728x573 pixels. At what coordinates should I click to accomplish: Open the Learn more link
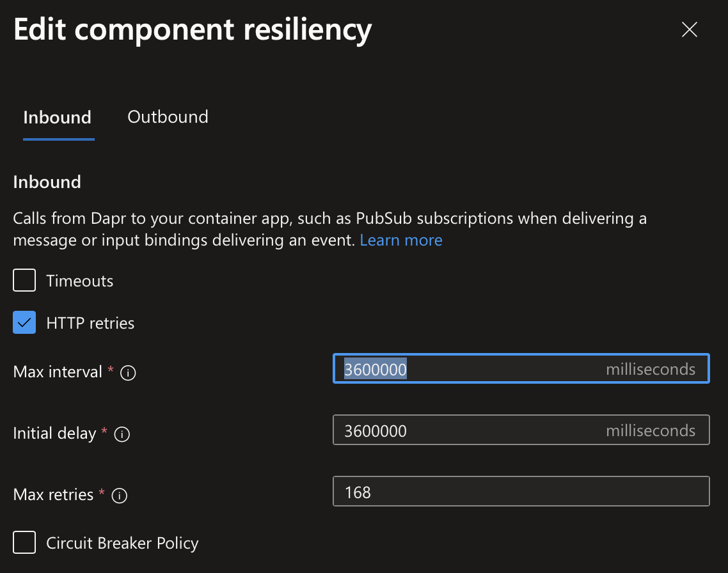coord(400,240)
